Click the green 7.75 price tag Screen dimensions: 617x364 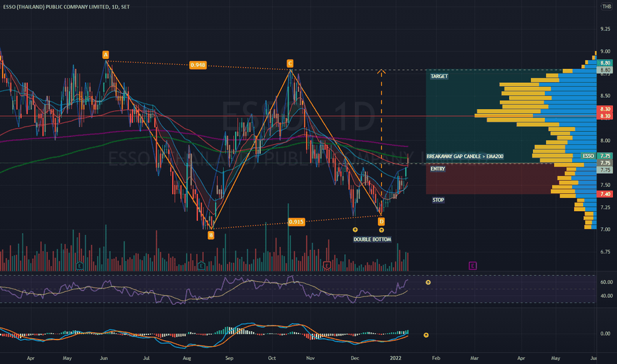click(605, 156)
